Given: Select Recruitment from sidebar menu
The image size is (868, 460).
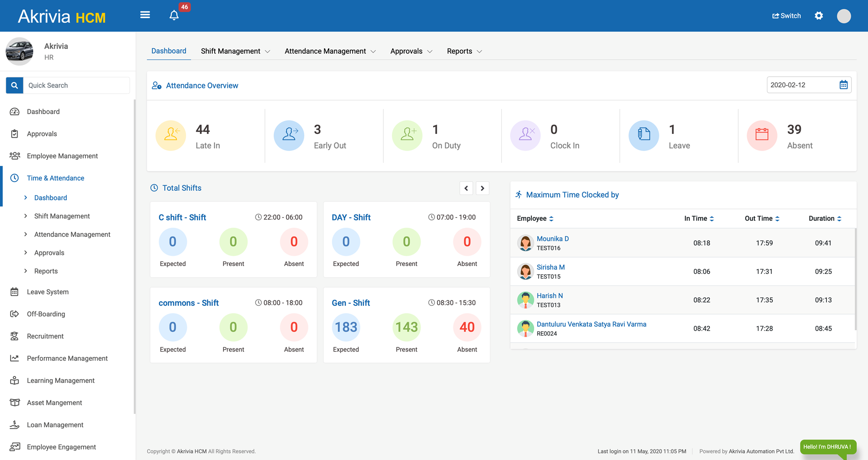Looking at the screenshot, I should click(x=45, y=336).
